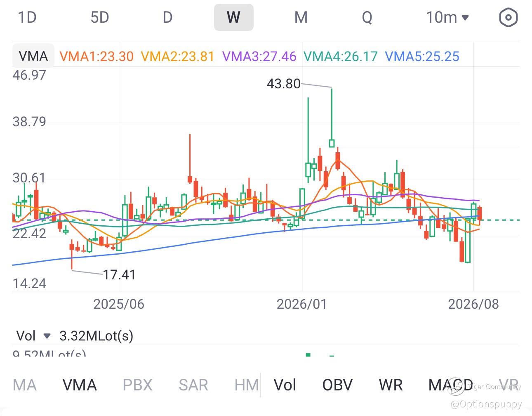Click the 43.80 high price label
The height and width of the screenshot is (416, 532).
284,84
